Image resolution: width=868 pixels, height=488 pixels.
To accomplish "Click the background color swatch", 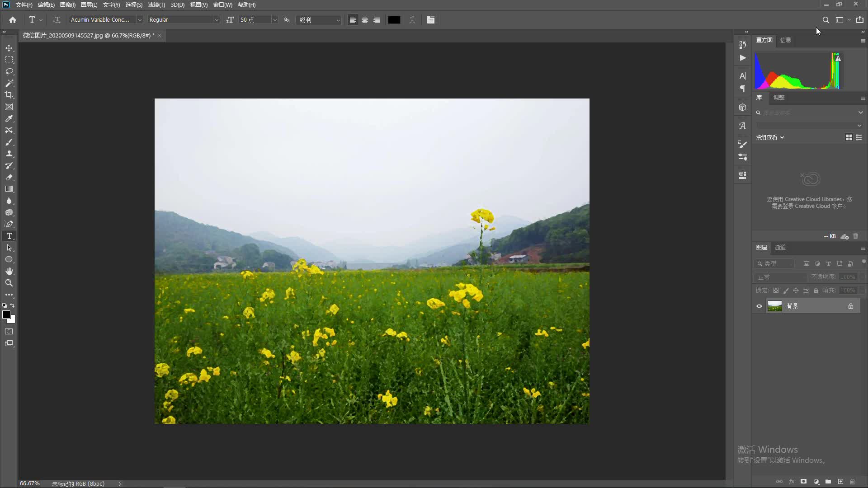I will 13,321.
